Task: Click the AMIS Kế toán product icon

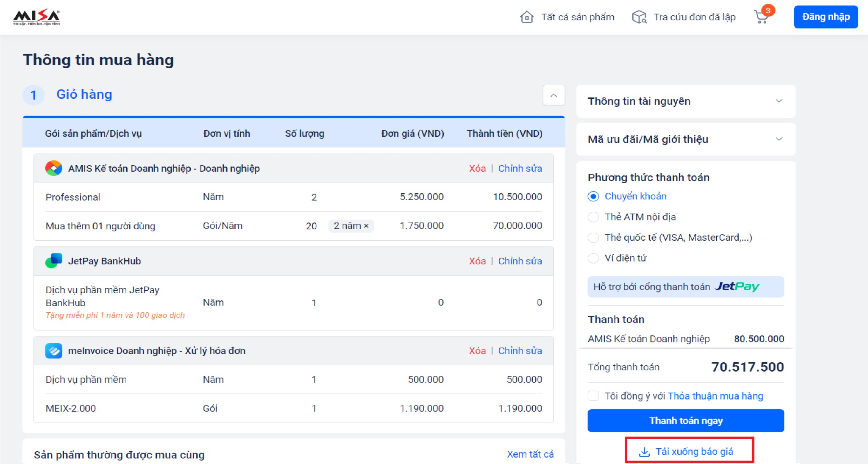Action: (x=54, y=168)
